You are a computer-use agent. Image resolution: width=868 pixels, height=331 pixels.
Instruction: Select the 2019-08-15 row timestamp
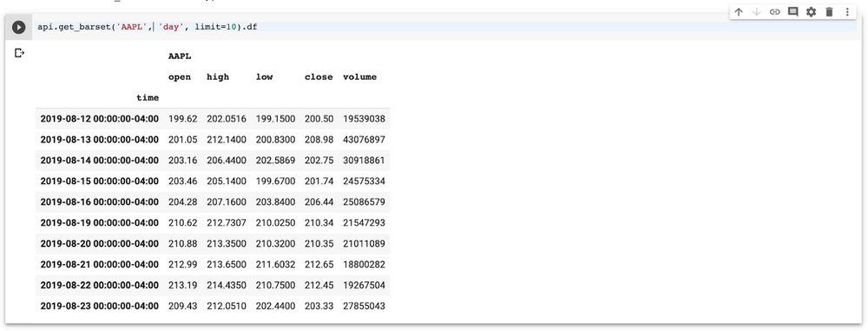point(100,181)
